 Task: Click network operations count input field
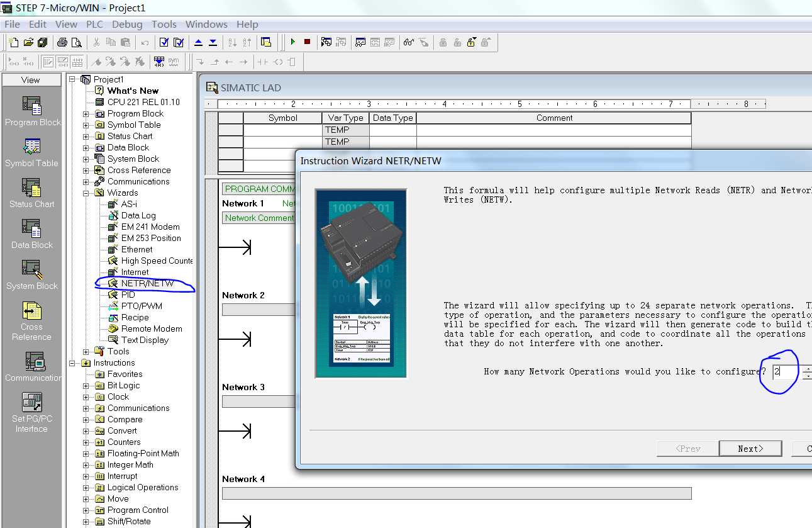[786, 371]
